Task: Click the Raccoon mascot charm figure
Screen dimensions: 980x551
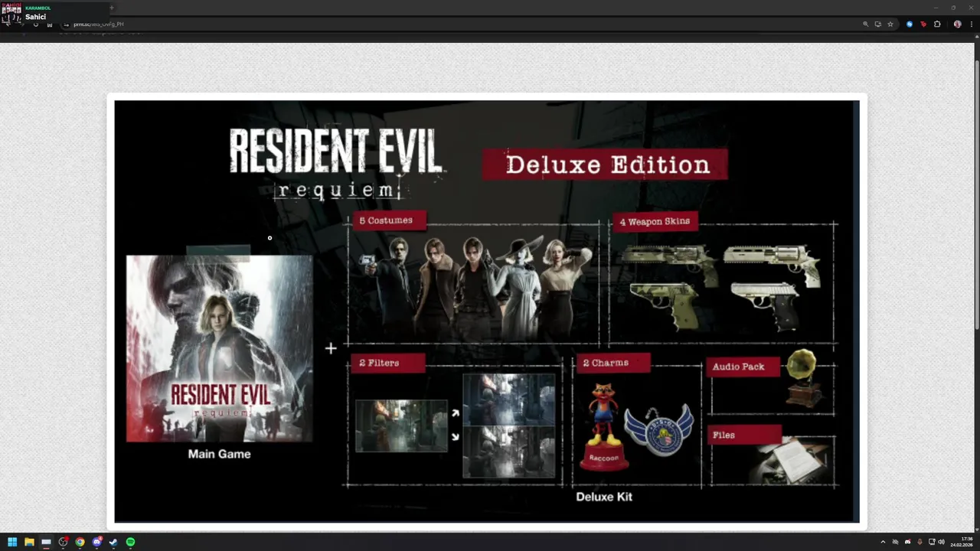Action: 604,426
